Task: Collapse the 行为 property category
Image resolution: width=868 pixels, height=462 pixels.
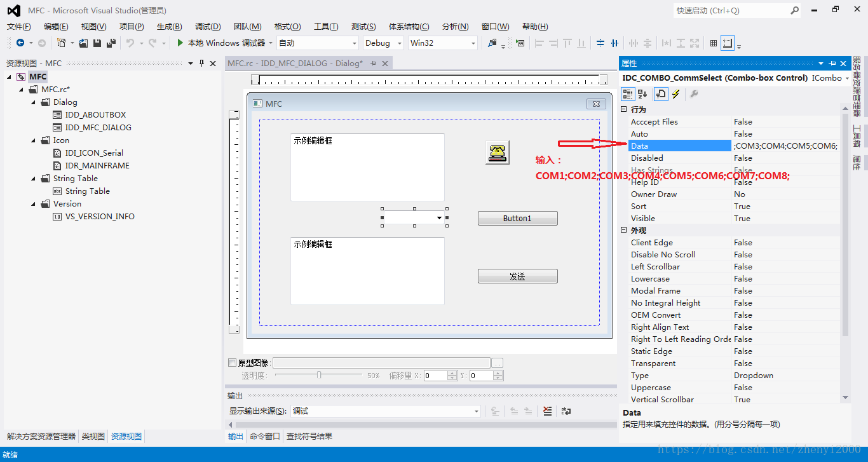Action: 624,109
